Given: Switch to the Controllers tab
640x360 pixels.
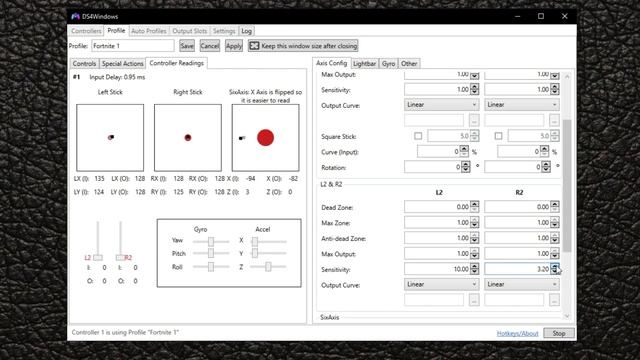Looking at the screenshot, I should 86,31.
